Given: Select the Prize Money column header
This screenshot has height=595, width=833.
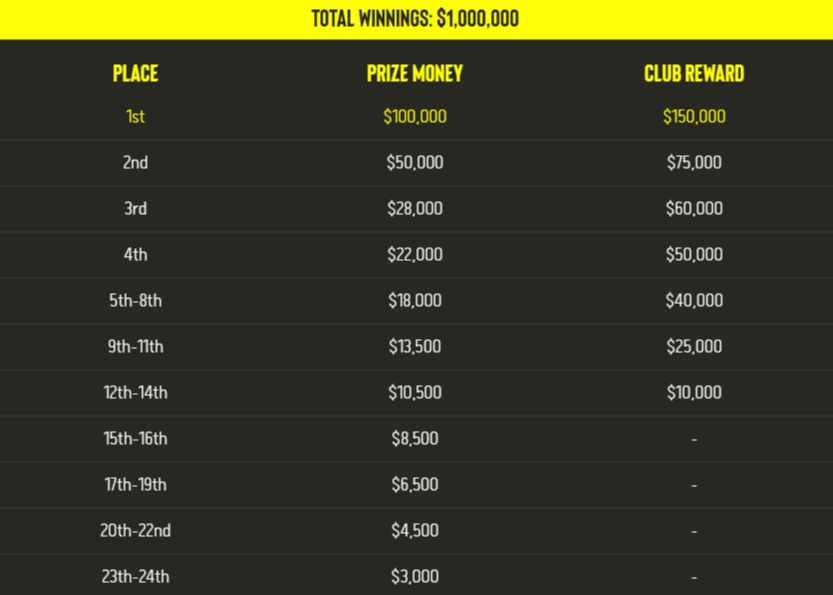Looking at the screenshot, I should click(415, 73).
